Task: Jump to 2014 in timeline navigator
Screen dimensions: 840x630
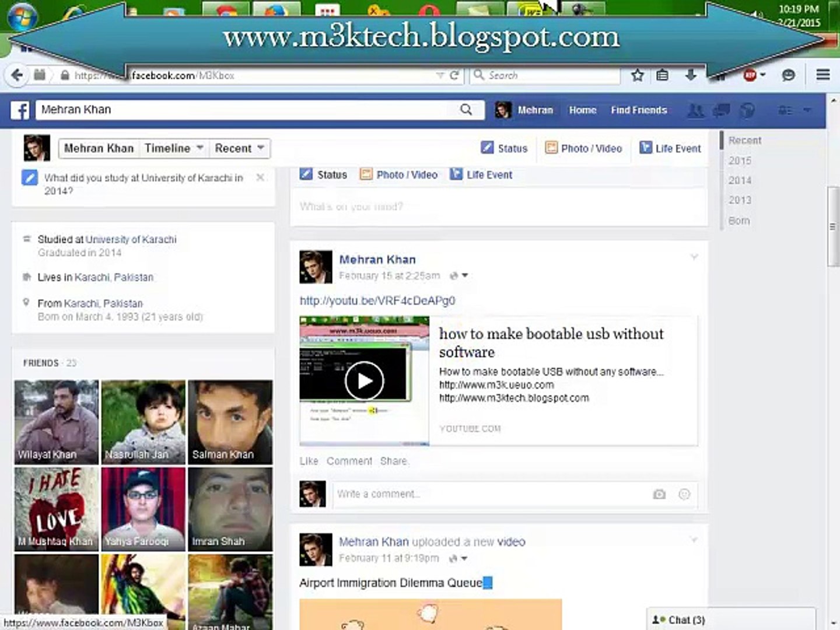Action: coord(740,180)
